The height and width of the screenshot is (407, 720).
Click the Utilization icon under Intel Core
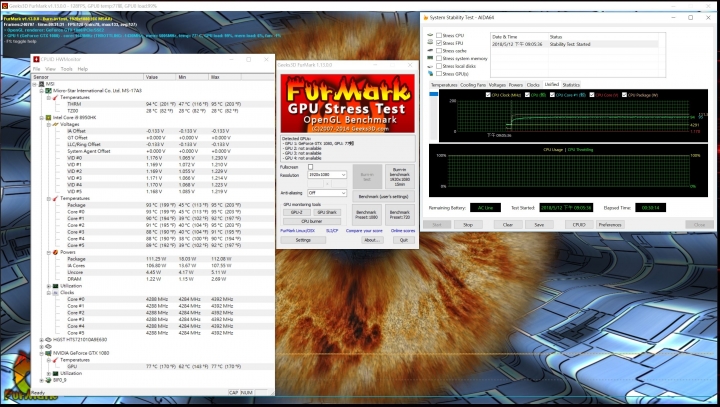tap(56, 286)
